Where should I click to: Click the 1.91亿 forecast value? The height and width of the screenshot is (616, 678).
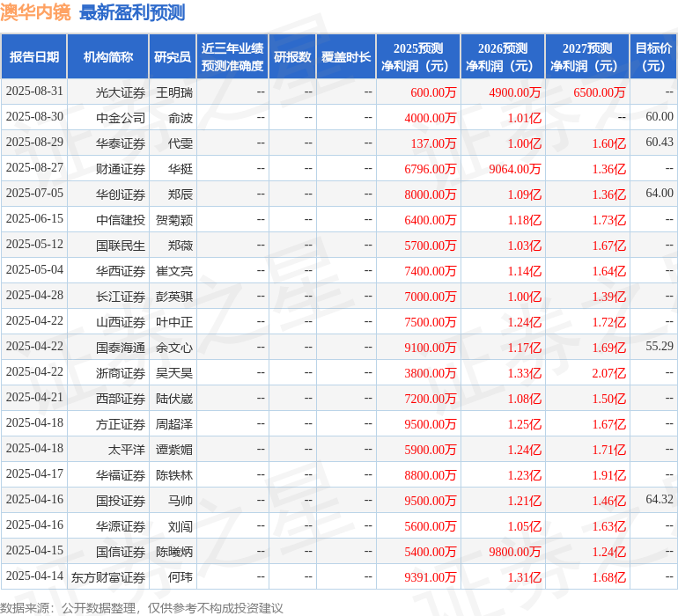point(608,475)
